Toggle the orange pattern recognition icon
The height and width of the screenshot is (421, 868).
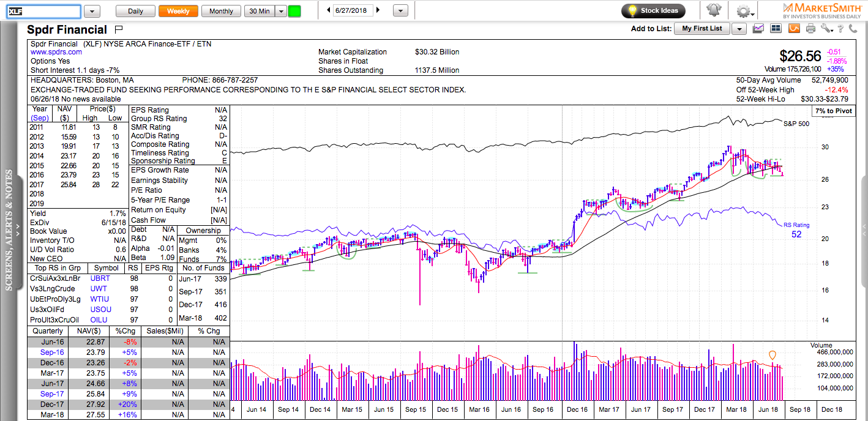(x=794, y=28)
